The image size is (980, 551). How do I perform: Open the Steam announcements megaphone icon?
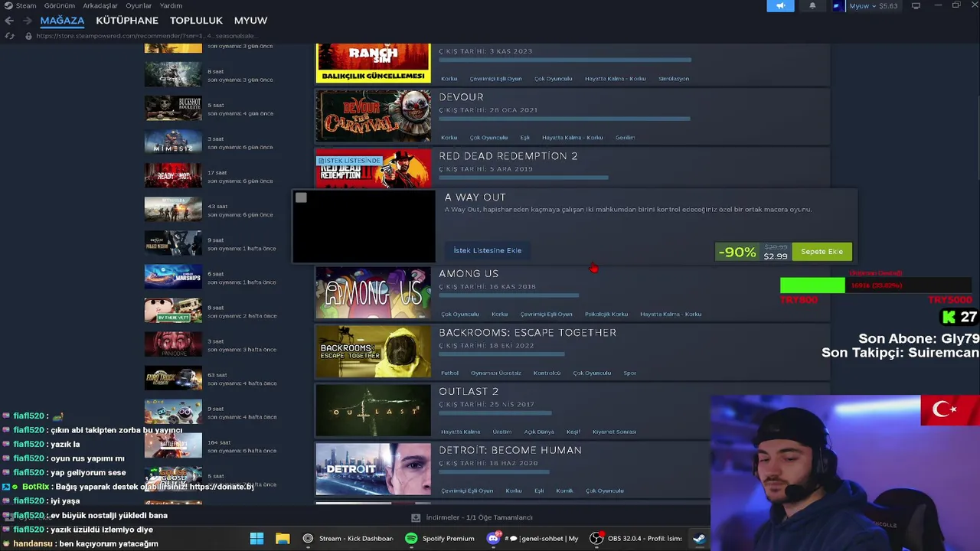tap(780, 5)
